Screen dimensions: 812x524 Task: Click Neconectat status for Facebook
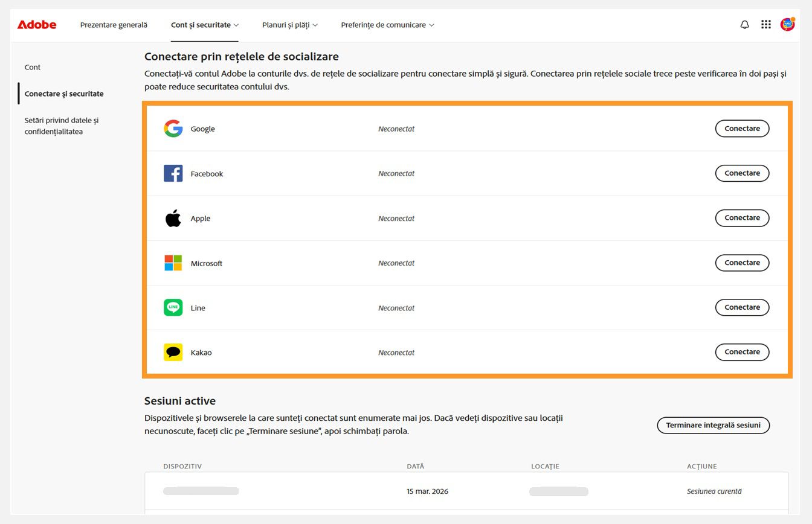(x=396, y=173)
